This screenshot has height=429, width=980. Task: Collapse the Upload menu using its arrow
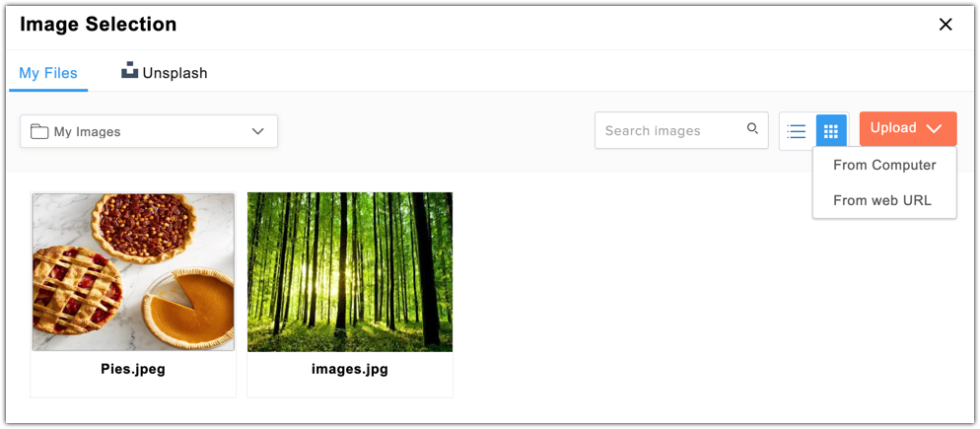pyautogui.click(x=934, y=129)
